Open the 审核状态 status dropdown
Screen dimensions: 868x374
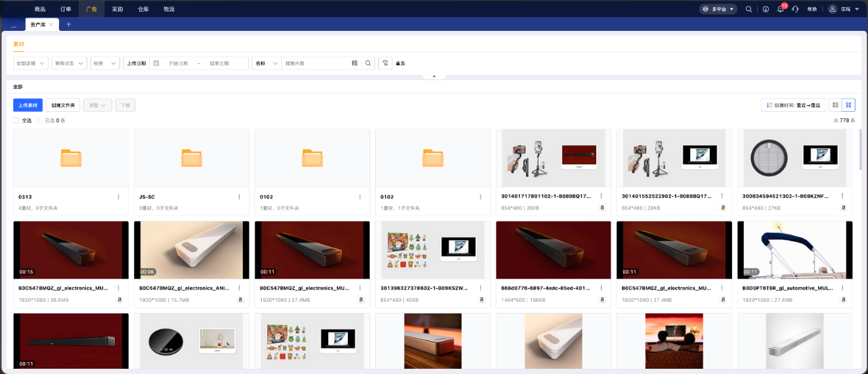(x=70, y=63)
